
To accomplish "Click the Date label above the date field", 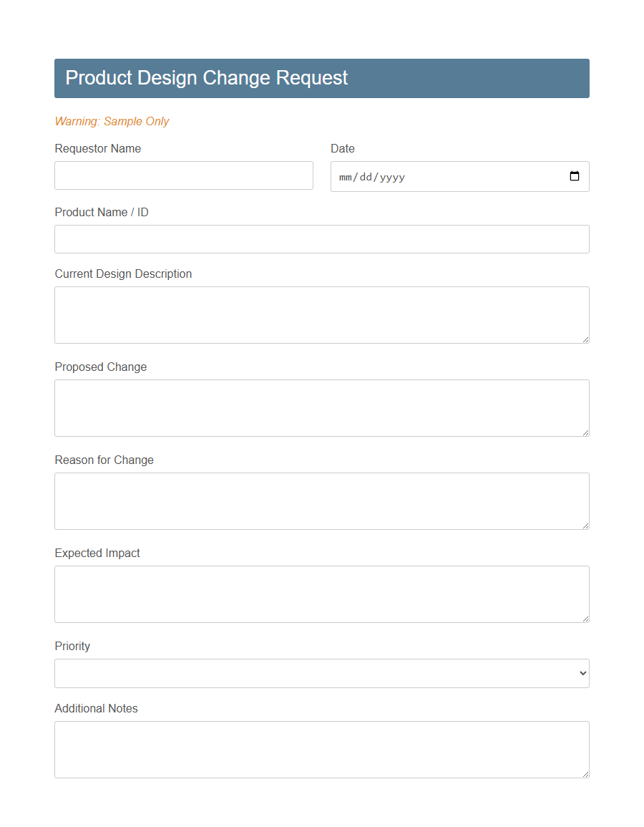I will (x=342, y=148).
